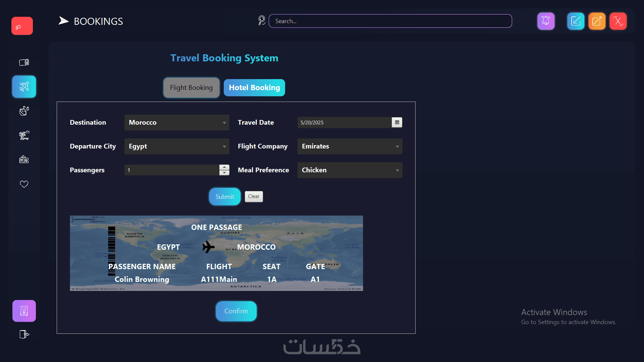Image resolution: width=644 pixels, height=362 pixels.
Task: Open notifications bell icon
Action: point(546,21)
